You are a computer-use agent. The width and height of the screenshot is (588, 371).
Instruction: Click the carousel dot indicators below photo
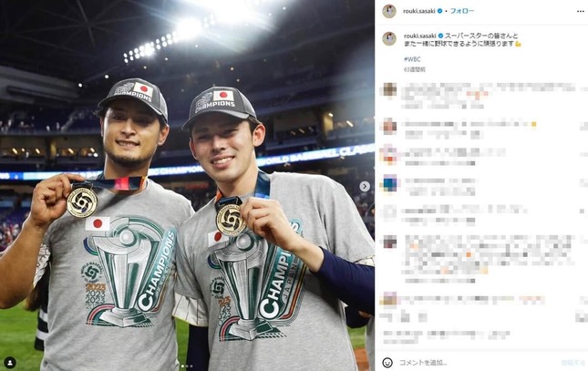click(187, 366)
